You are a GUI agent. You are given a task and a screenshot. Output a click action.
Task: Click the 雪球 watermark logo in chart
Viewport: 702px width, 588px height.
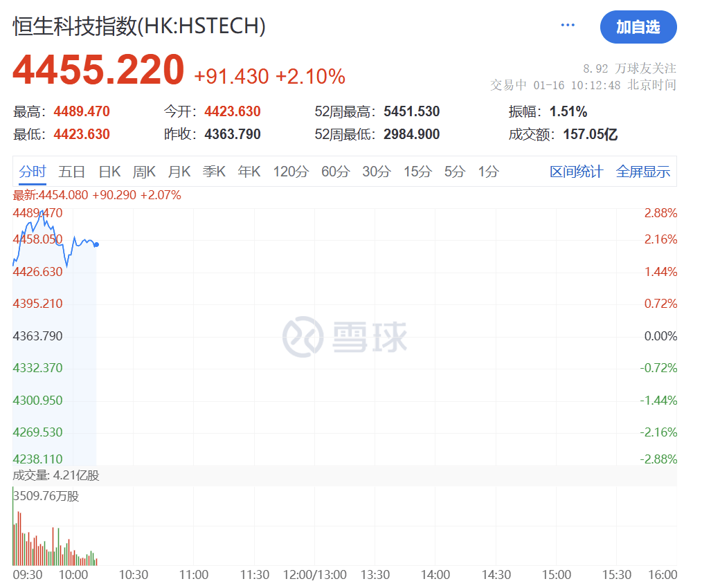(x=344, y=336)
